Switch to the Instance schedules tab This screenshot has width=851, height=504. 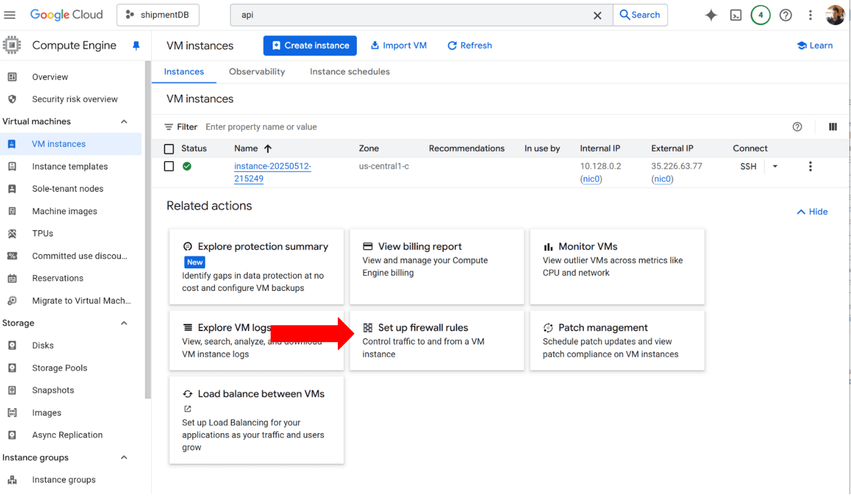pos(350,72)
